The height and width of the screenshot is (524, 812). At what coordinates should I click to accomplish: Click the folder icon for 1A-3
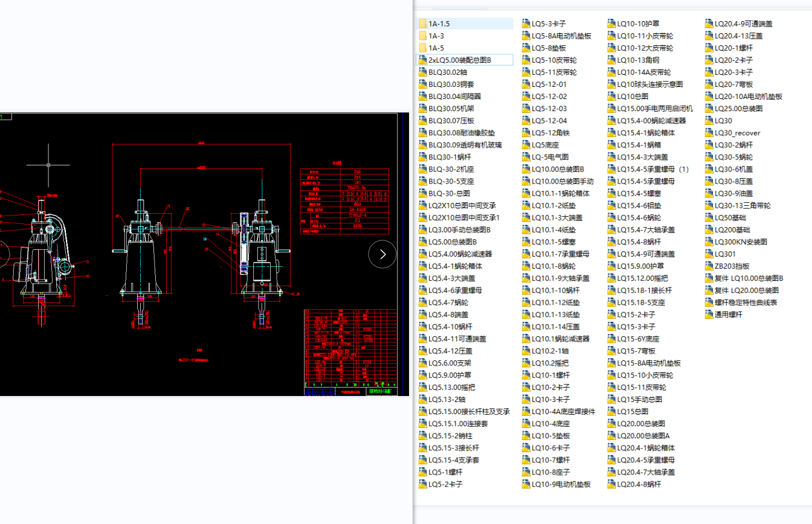coord(422,36)
